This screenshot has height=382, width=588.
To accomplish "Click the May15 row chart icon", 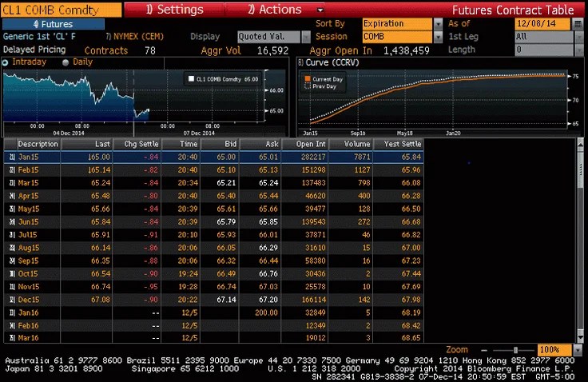I will tap(12, 209).
